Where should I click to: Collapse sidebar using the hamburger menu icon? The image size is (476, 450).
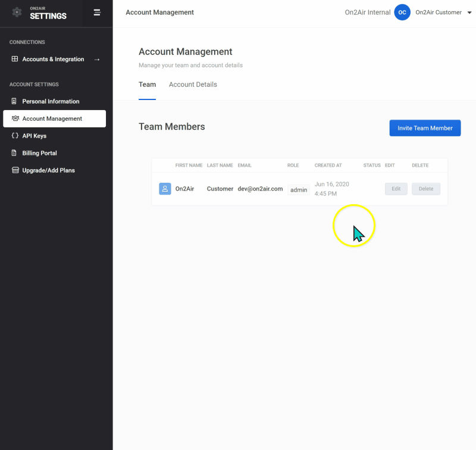(97, 12)
